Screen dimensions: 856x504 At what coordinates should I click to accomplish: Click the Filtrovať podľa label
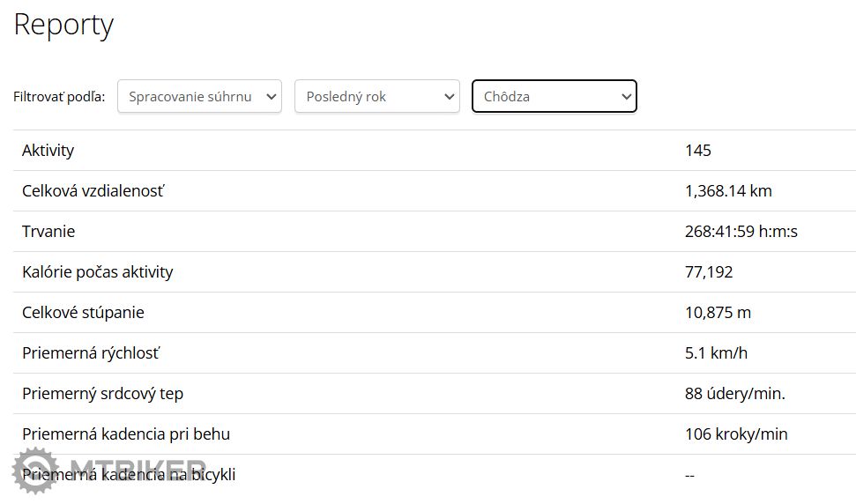coord(59,97)
